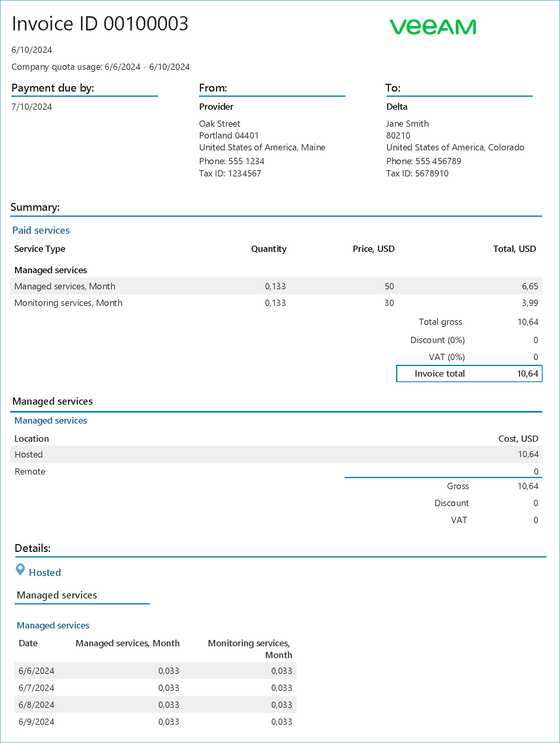Click the Quantity column header
The height and width of the screenshot is (743, 560).
pyautogui.click(x=269, y=249)
